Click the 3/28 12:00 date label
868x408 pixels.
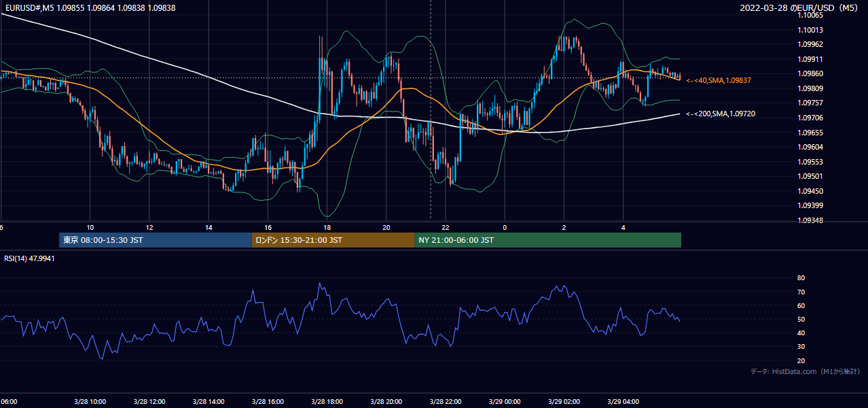coord(149,401)
